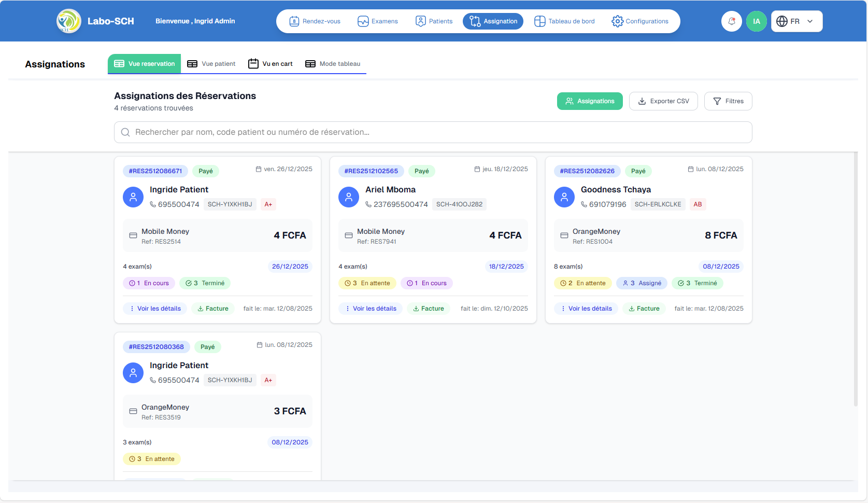
Task: Open the IA user avatar
Action: [x=756, y=21]
